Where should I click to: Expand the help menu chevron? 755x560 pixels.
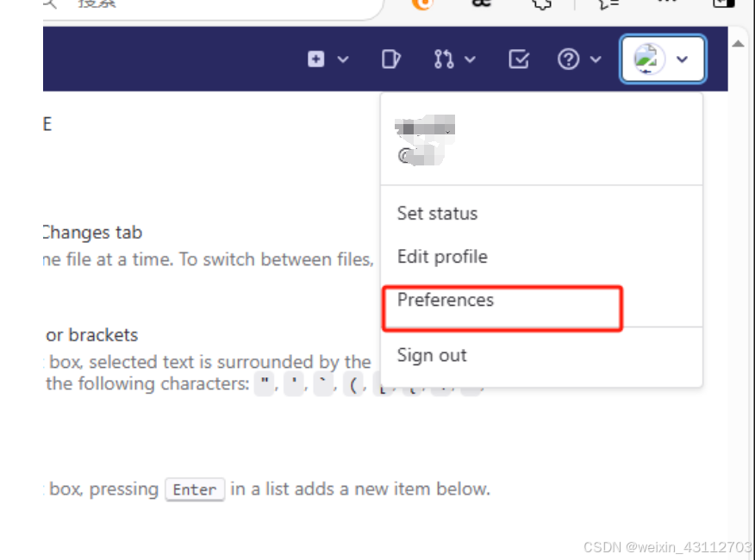click(x=596, y=59)
